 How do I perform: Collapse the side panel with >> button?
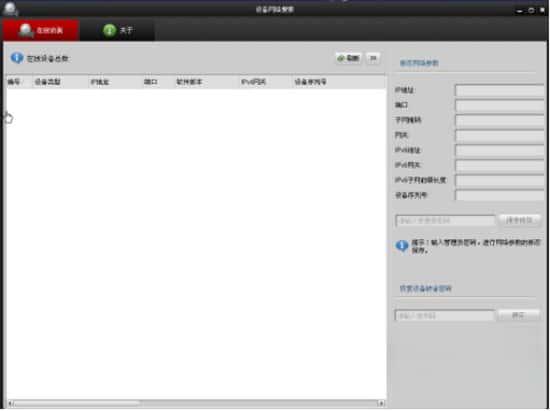(373, 58)
